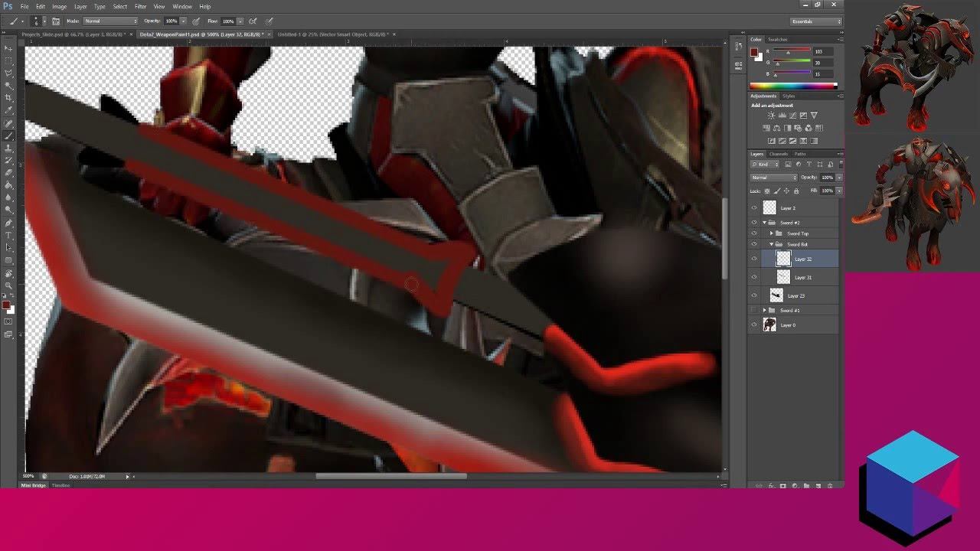The height and width of the screenshot is (551, 980).
Task: Hide the Sword Top group
Action: coord(754,233)
